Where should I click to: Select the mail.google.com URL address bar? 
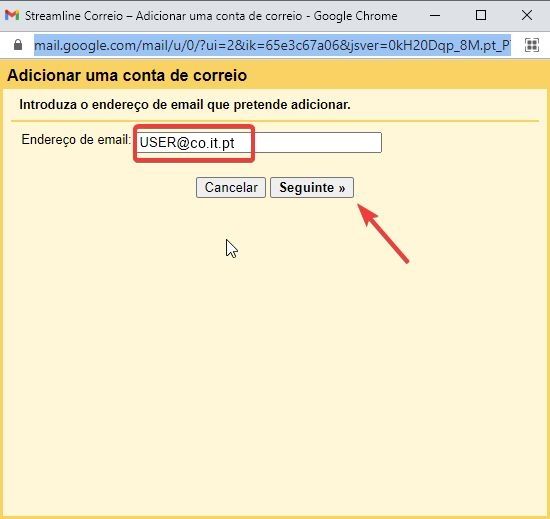point(272,45)
